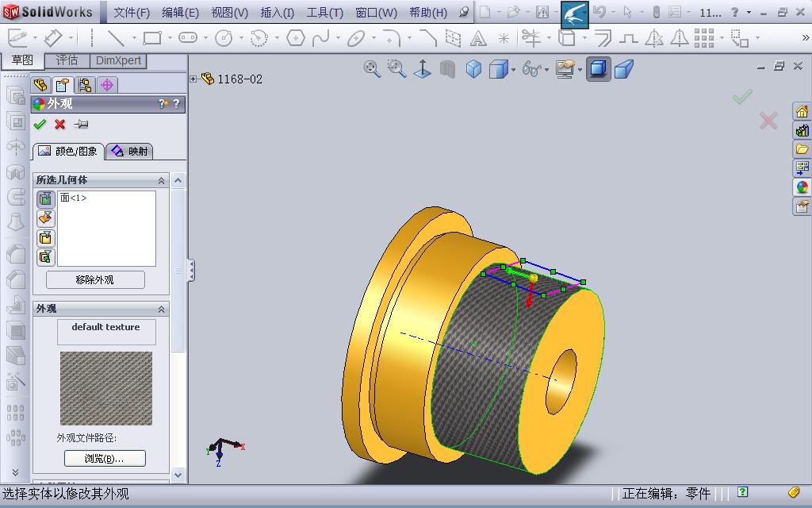Toggle the select features filter
812x508 pixels.
(x=45, y=257)
